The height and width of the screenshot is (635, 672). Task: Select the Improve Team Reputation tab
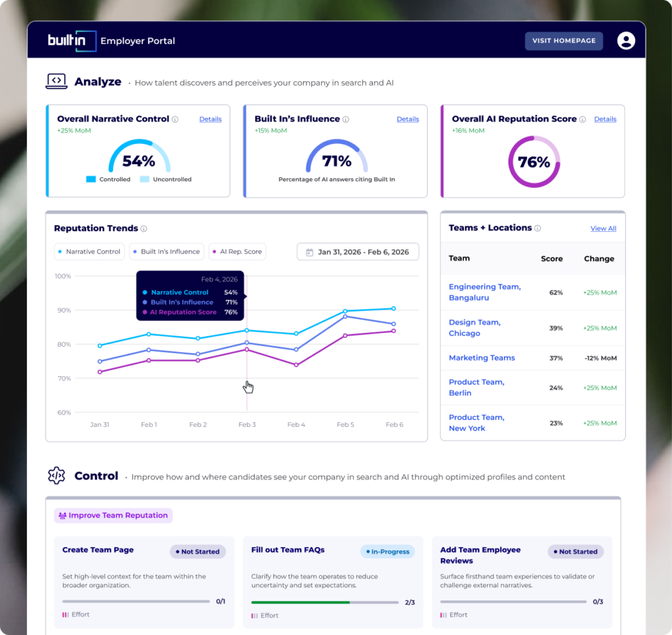113,515
